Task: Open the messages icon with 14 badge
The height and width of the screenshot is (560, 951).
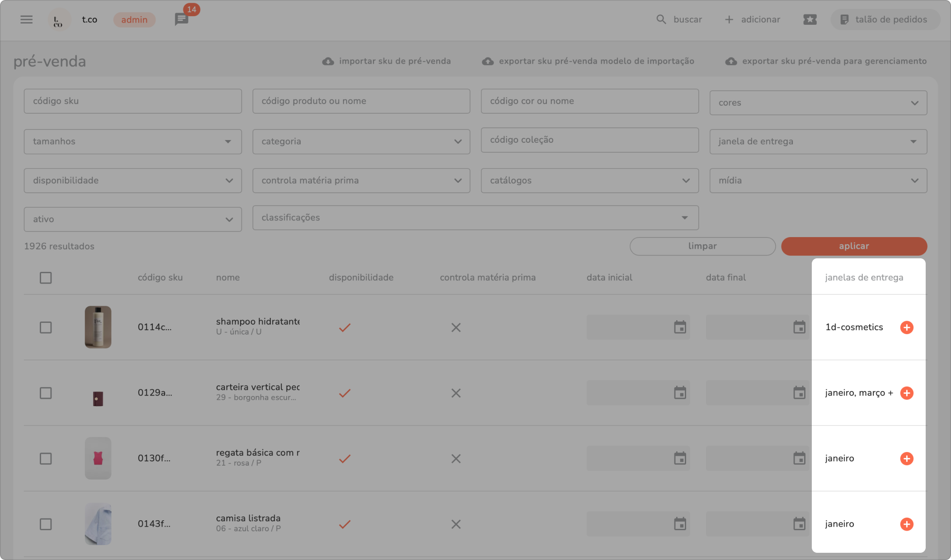Action: [181, 19]
